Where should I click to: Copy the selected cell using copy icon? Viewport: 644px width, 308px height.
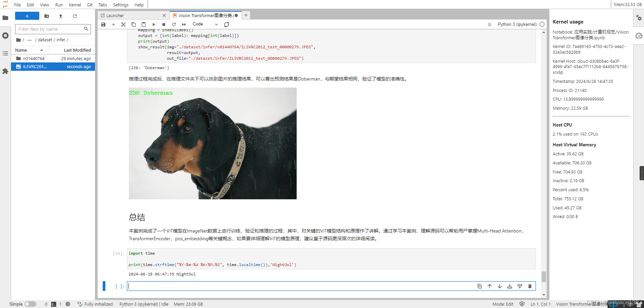click(134, 24)
